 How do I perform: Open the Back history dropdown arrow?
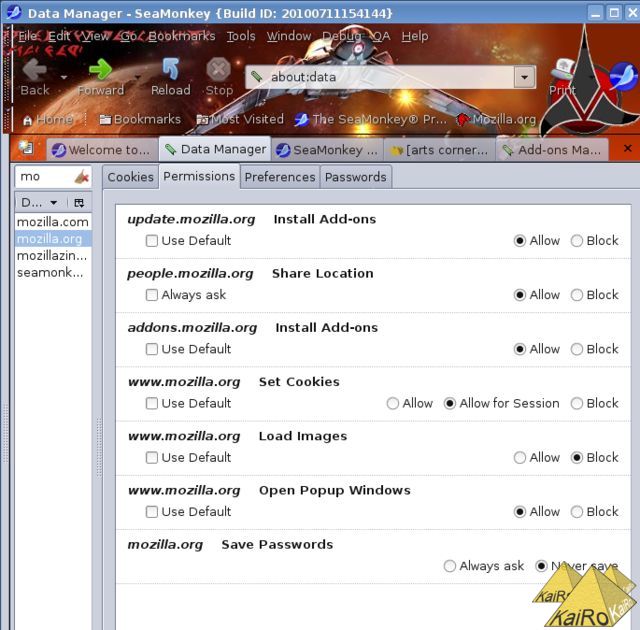coord(63,77)
